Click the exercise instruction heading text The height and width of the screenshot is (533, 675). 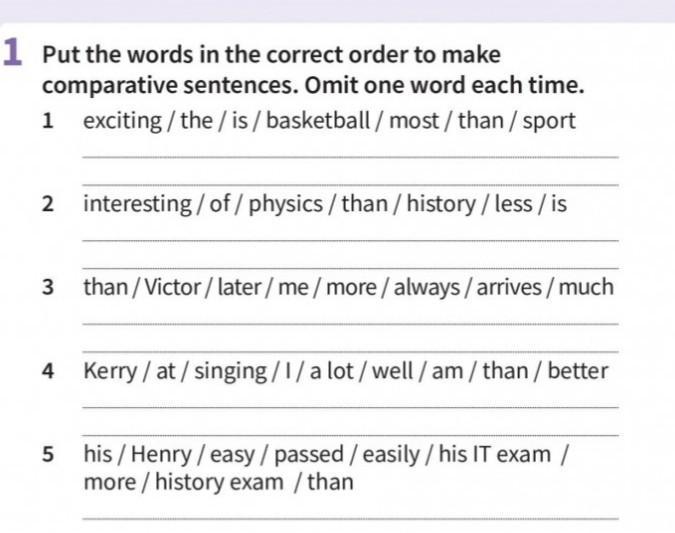tap(313, 70)
